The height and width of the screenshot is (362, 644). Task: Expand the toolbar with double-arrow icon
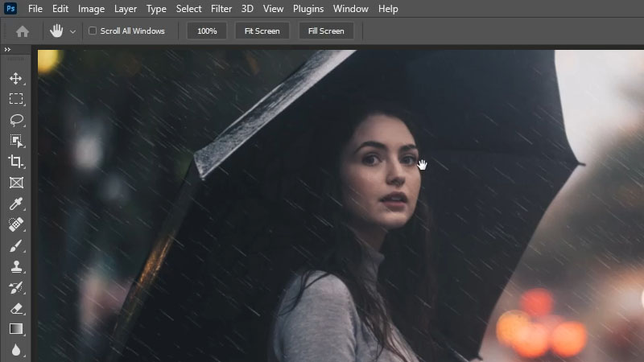(7, 49)
